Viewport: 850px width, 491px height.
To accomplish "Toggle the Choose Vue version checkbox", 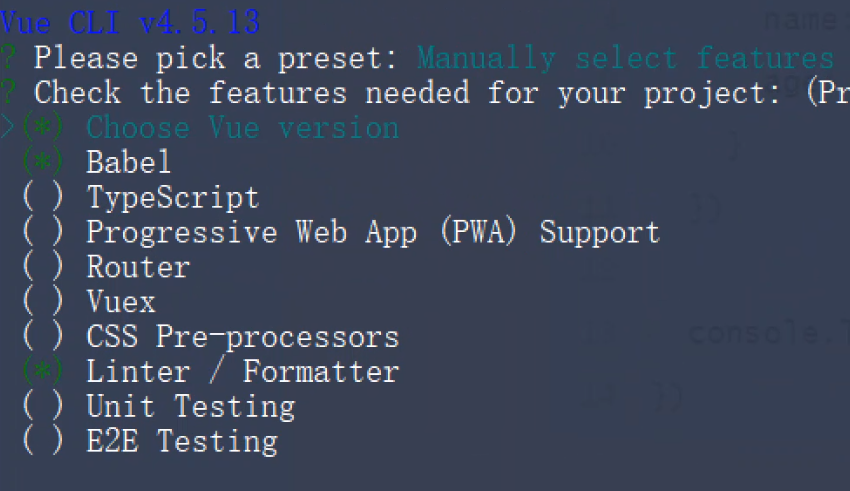I will (x=42, y=128).
